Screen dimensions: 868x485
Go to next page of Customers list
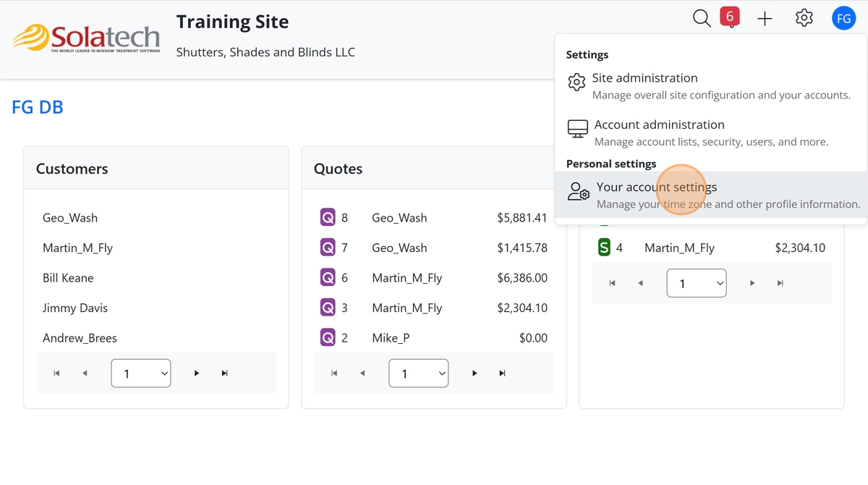(197, 374)
